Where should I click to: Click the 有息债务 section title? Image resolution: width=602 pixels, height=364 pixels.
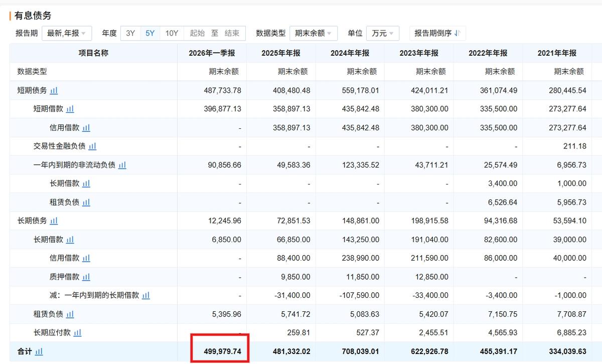click(33, 16)
